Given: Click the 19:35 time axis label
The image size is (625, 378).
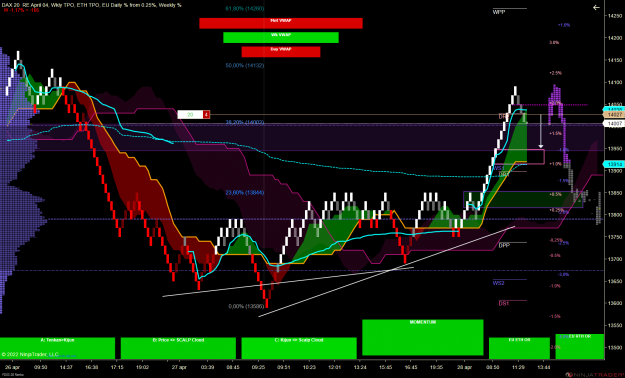Looking at the screenshot, I should coord(436,367).
